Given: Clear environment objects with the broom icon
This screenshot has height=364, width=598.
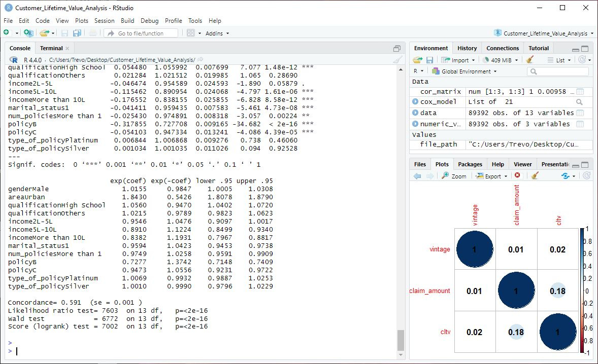Looking at the screenshot, I should (529, 59).
